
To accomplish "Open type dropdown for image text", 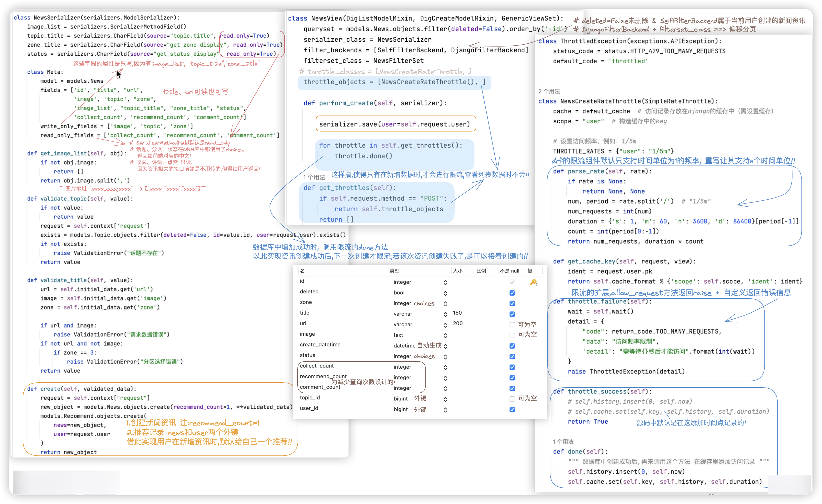I will click(445, 336).
